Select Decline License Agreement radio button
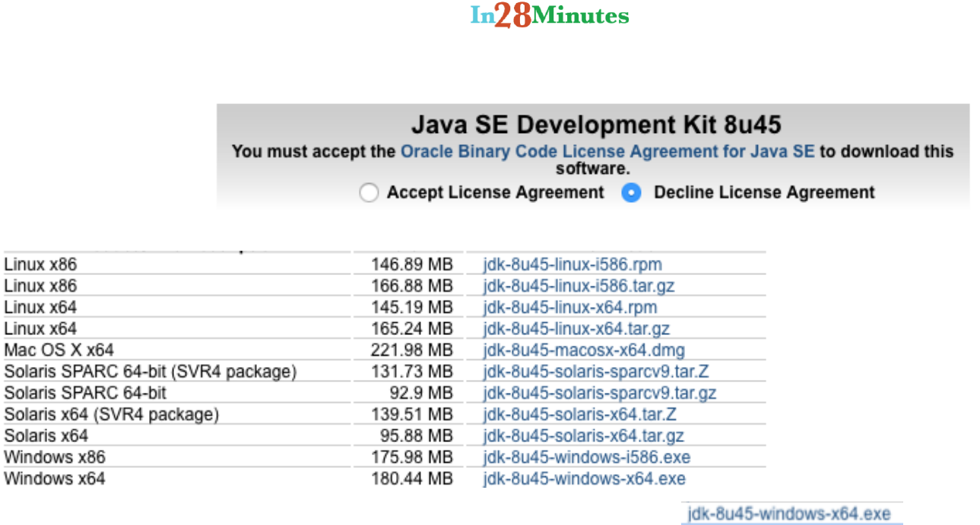 631,193
